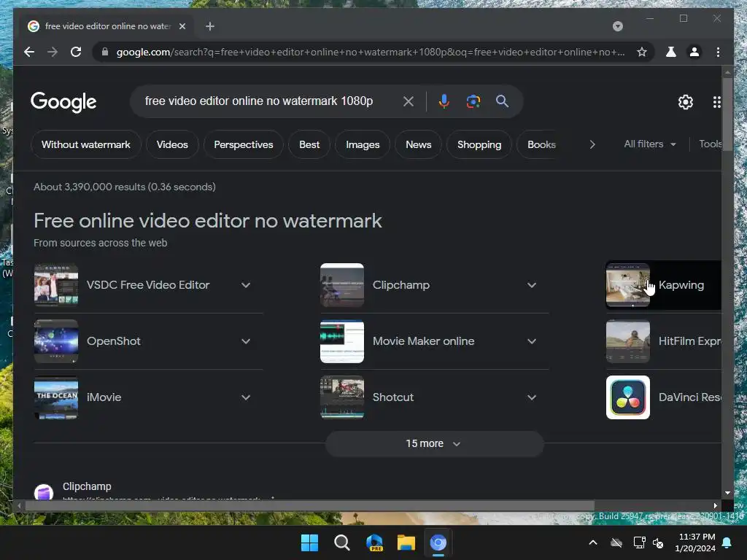Image resolution: width=747 pixels, height=560 pixels.
Task: Click the horizontal scrollbar thumb
Action: click(309, 506)
